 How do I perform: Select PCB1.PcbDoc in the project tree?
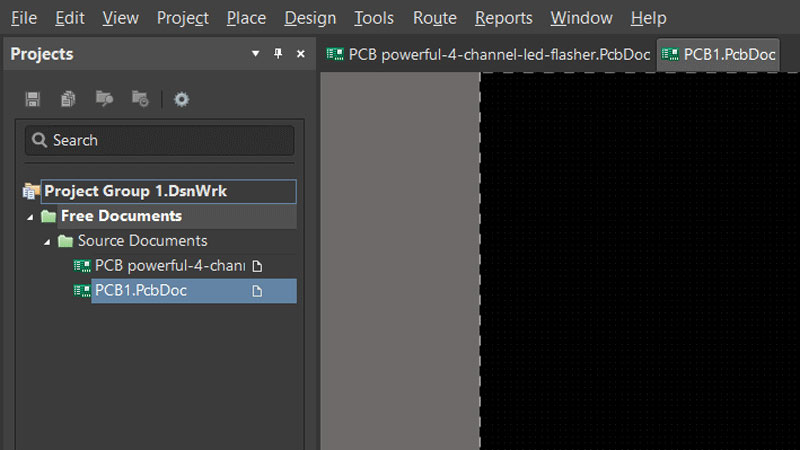coord(141,291)
